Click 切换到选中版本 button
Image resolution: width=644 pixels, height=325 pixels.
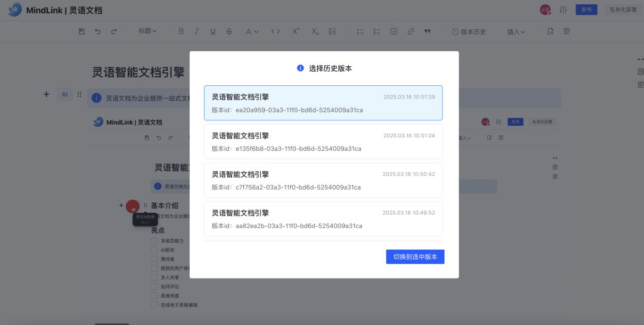click(x=415, y=257)
